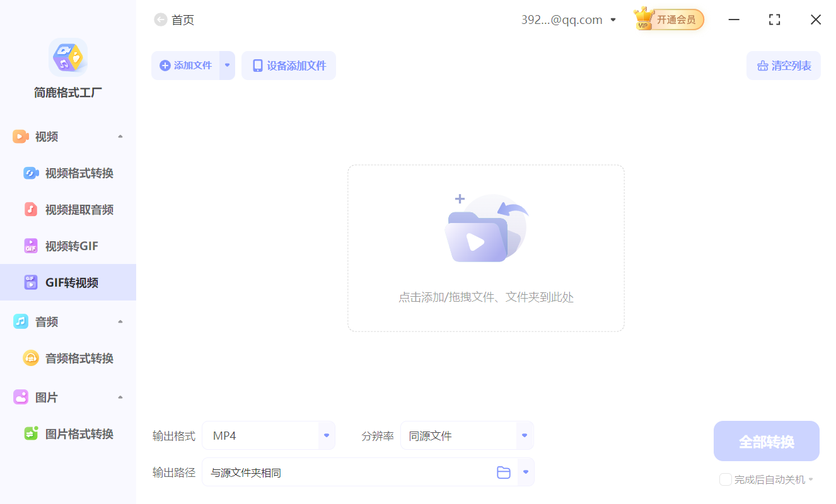Click 设备添加文件 to add from device
Image resolution: width=836 pixels, height=504 pixels.
coord(288,66)
